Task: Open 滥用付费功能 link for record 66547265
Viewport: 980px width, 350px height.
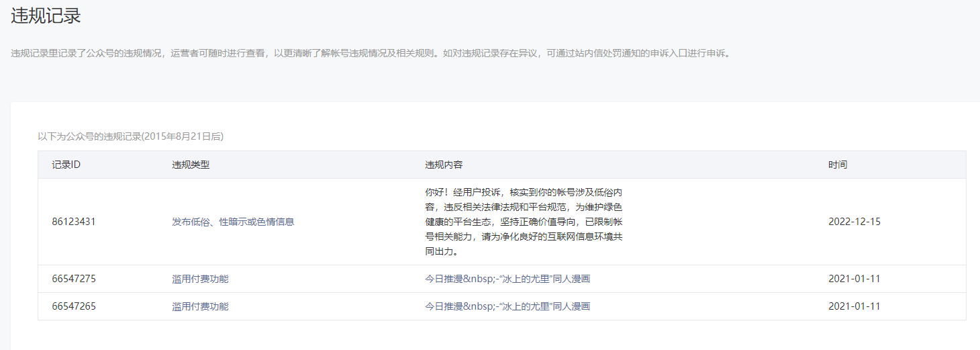Action: (x=200, y=306)
